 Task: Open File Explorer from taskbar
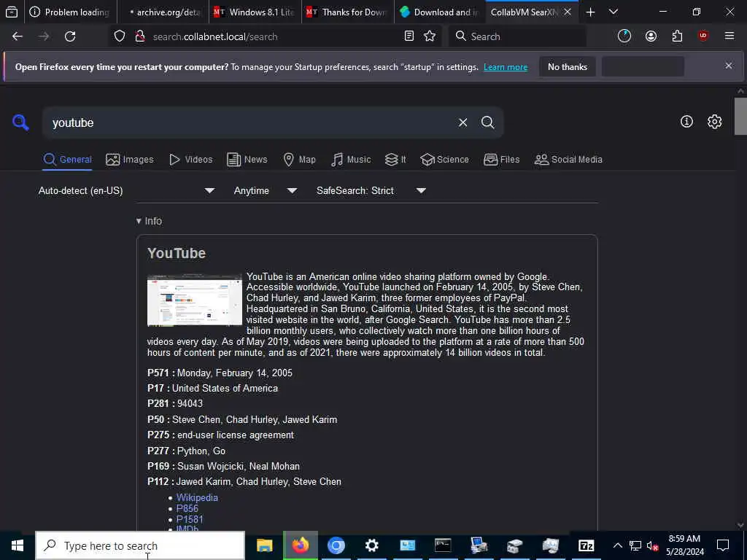tap(264, 545)
